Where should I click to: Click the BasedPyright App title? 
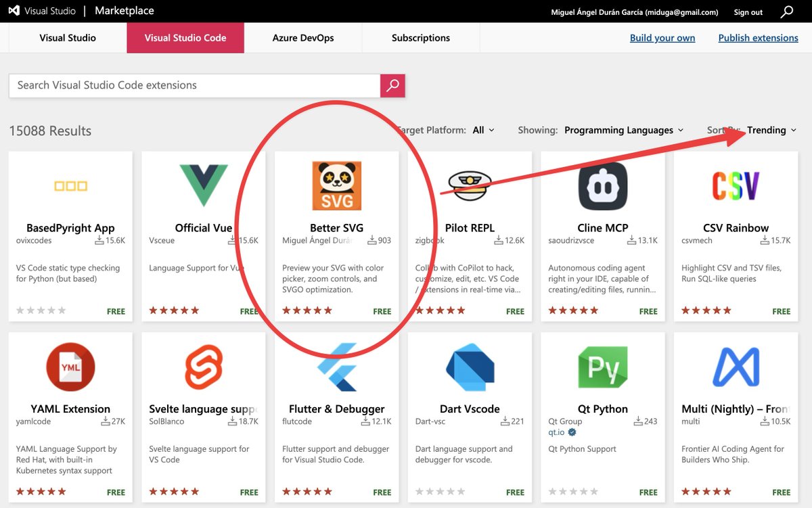coord(70,228)
